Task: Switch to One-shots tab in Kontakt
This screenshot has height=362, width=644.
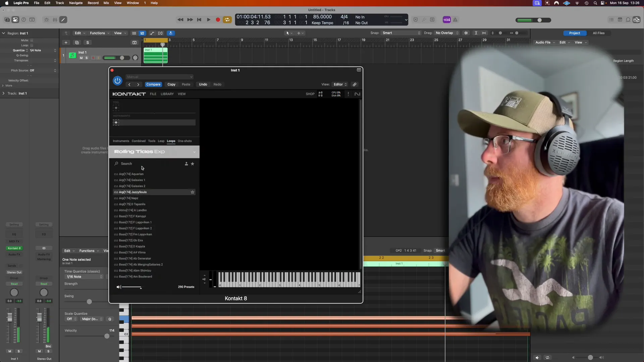Action: tap(185, 141)
